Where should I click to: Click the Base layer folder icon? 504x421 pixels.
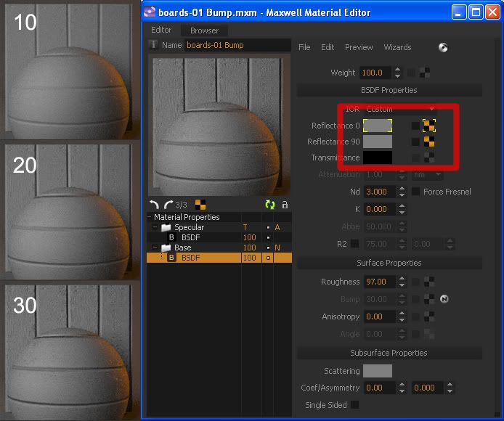pos(166,248)
